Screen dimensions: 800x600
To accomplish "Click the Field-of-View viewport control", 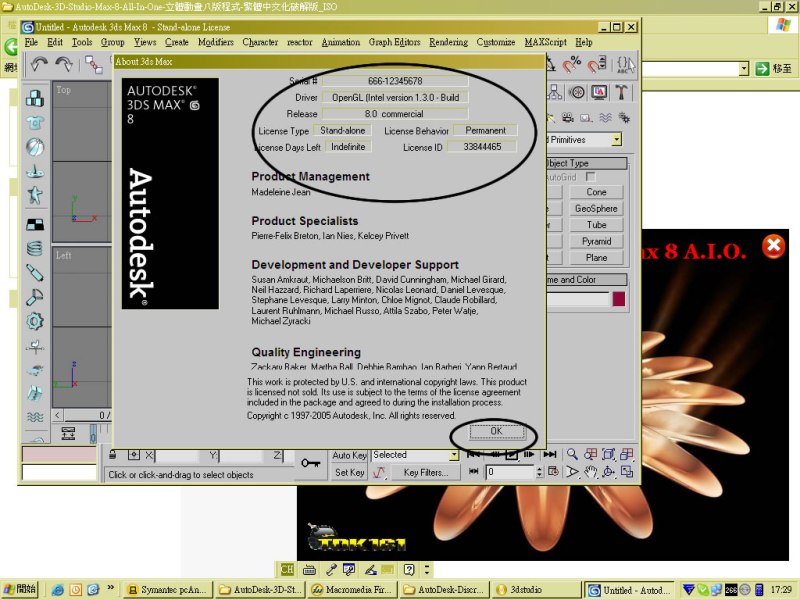I will [572, 472].
